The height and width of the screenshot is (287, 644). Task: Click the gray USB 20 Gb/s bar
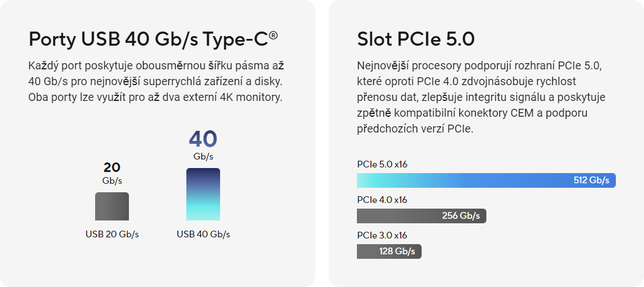click(112, 206)
